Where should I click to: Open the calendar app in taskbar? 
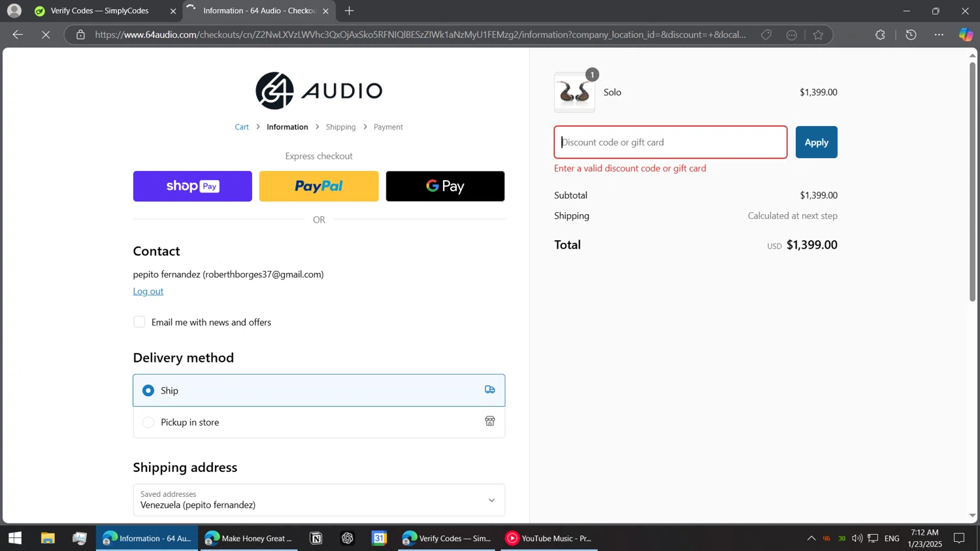[x=380, y=539]
